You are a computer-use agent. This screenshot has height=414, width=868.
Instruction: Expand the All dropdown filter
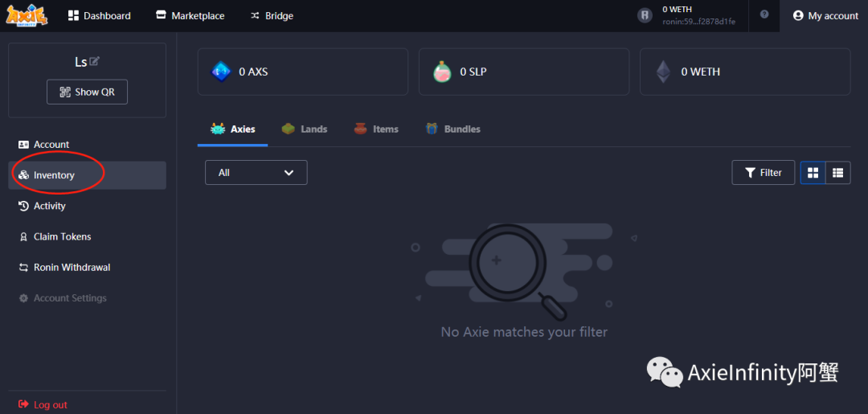tap(256, 173)
